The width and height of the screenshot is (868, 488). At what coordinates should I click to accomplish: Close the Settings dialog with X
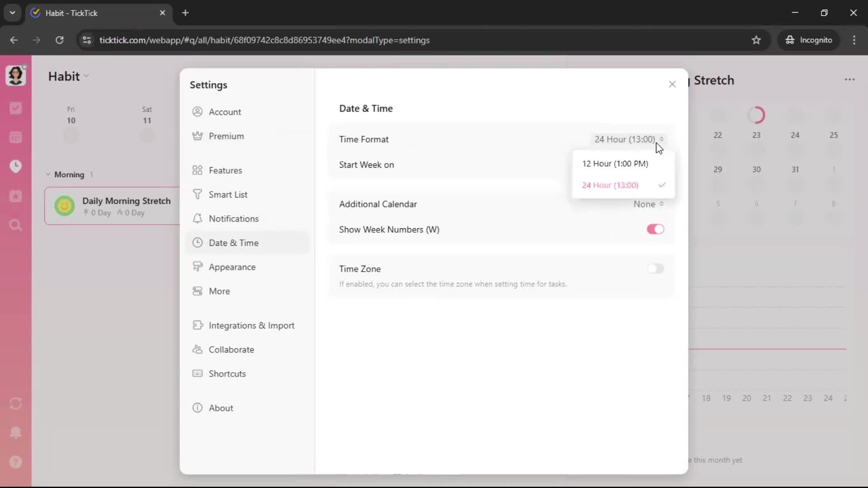(672, 84)
